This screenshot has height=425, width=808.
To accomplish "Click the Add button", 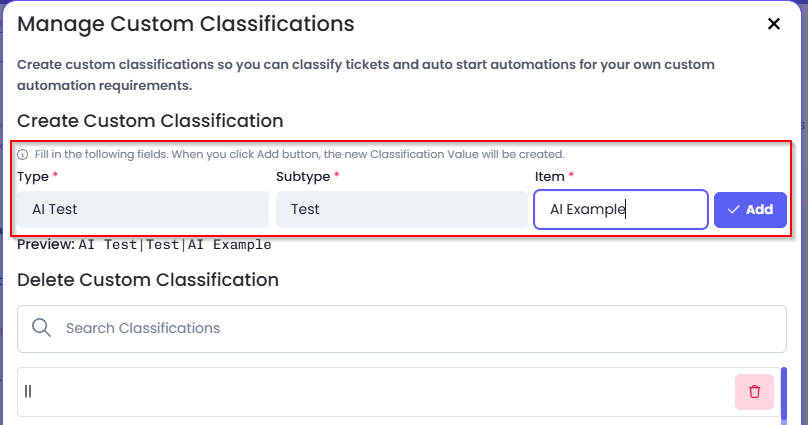I will click(x=750, y=210).
